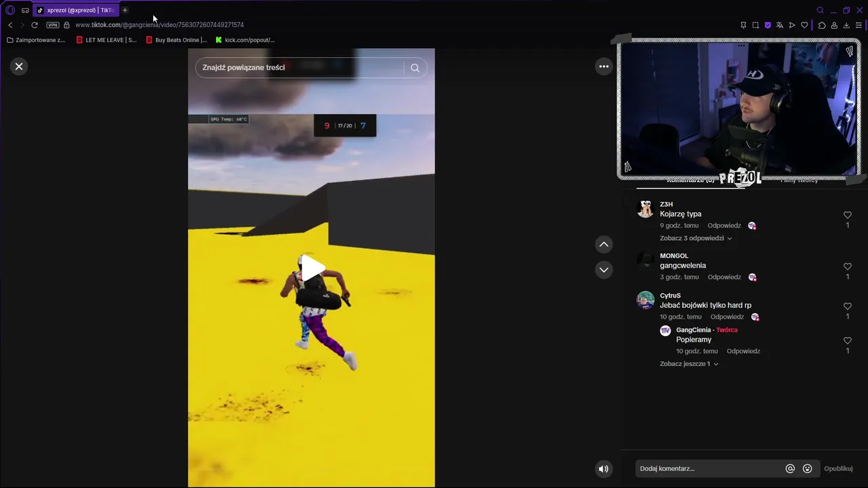Open 'Zaimportowane z...' bookmarks folder
Screen dimensions: 868x488
tap(36, 40)
